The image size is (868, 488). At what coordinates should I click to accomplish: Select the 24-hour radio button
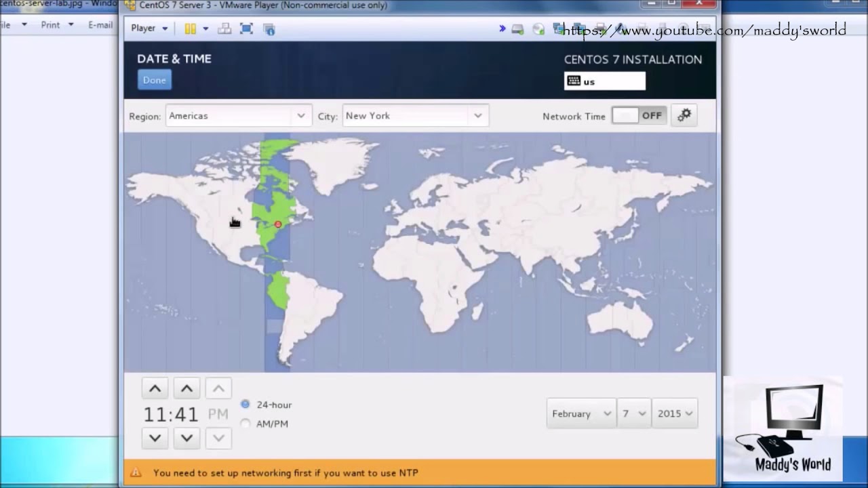click(245, 405)
